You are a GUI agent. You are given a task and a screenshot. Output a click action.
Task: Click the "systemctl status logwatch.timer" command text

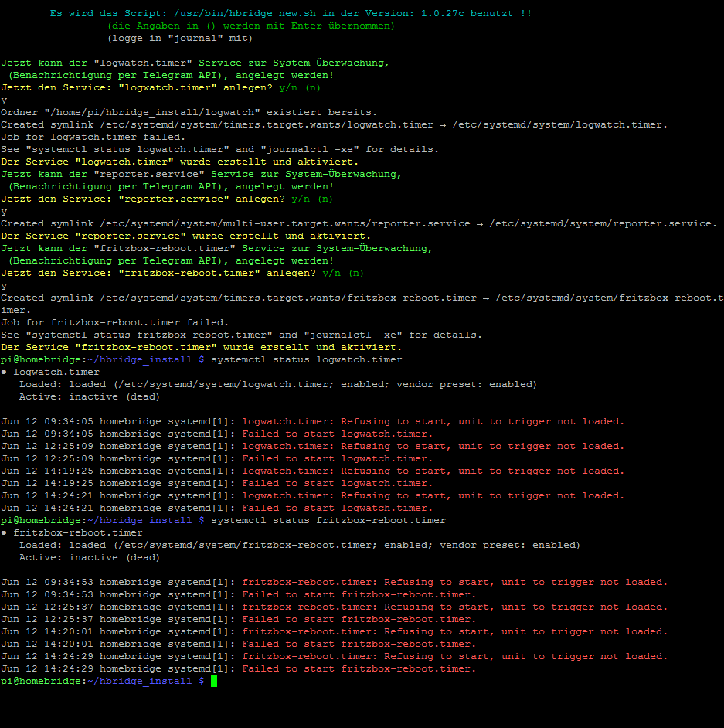[x=306, y=359]
